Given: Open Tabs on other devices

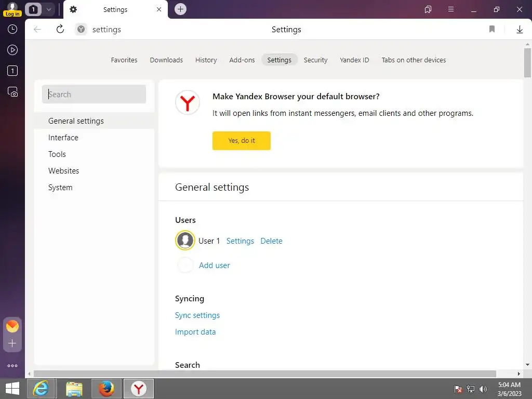Looking at the screenshot, I should point(414,60).
